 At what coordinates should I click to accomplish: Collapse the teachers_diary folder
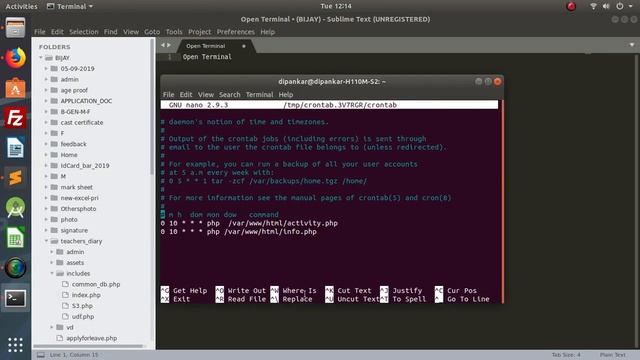[46, 241]
